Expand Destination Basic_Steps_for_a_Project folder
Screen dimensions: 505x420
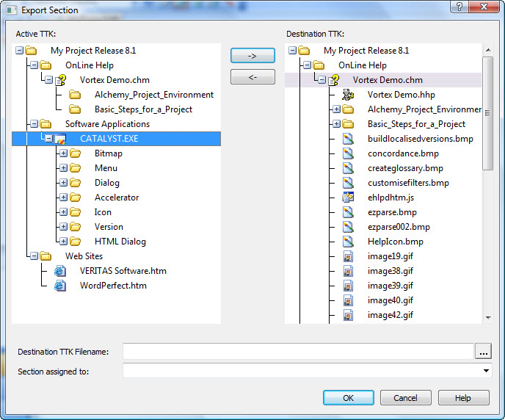click(336, 123)
